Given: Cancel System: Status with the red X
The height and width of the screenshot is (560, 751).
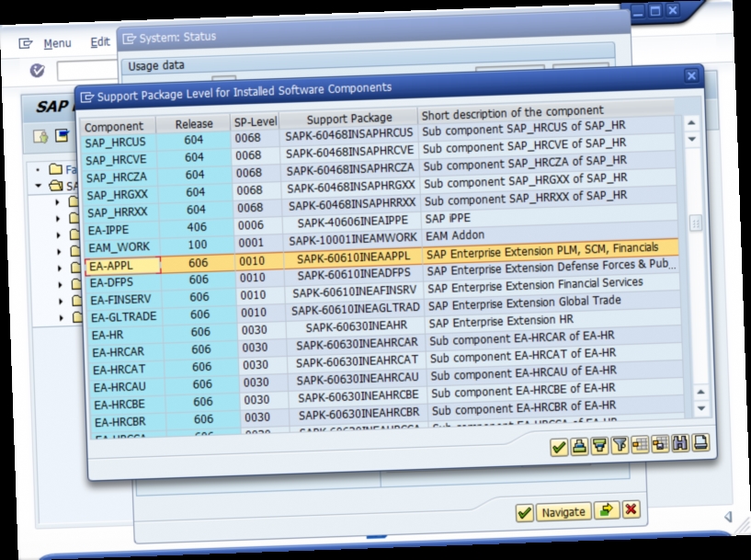Looking at the screenshot, I should point(632,509).
